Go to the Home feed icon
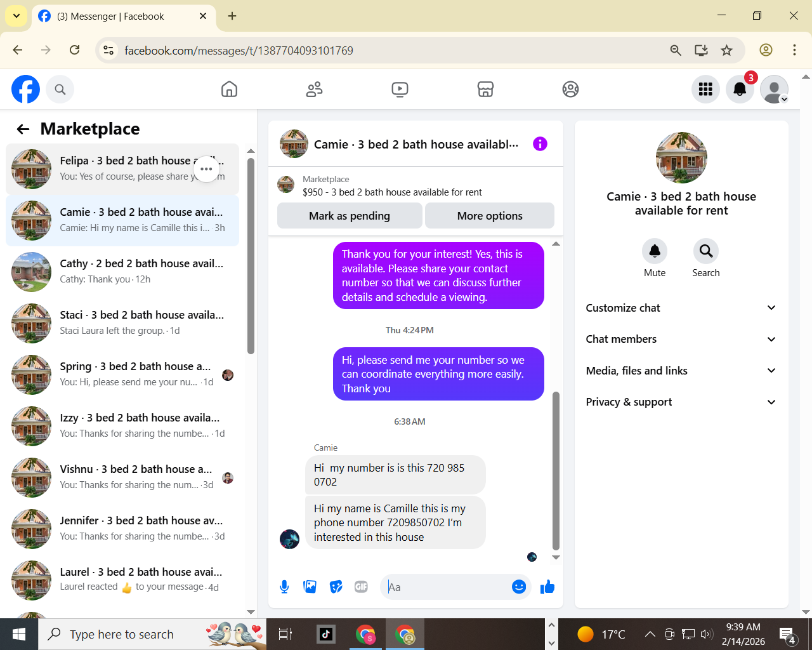Image resolution: width=812 pixels, height=650 pixels. click(x=229, y=90)
